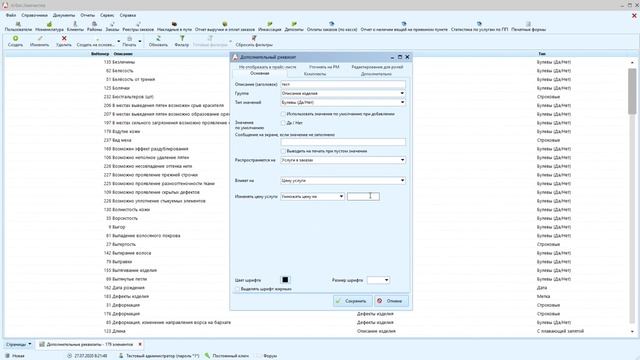Switch to Не отображать в прайс-листе tab
The height and width of the screenshot is (360, 640).
click(x=267, y=67)
